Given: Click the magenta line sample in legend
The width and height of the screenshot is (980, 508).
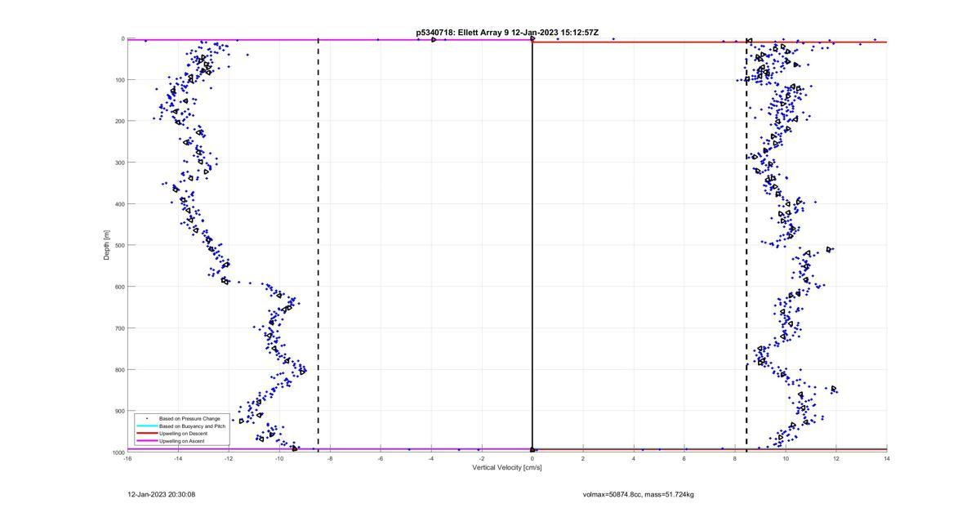Looking at the screenshot, I should click(x=147, y=441).
